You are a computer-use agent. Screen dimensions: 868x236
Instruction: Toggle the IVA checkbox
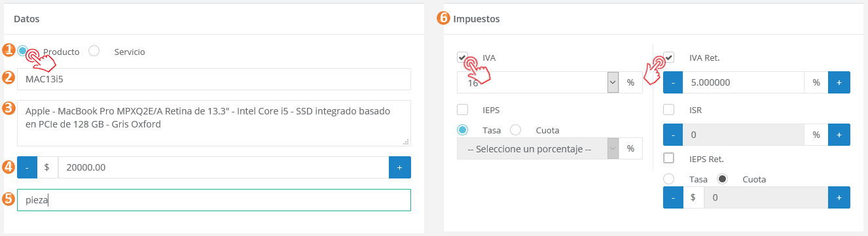(462, 58)
